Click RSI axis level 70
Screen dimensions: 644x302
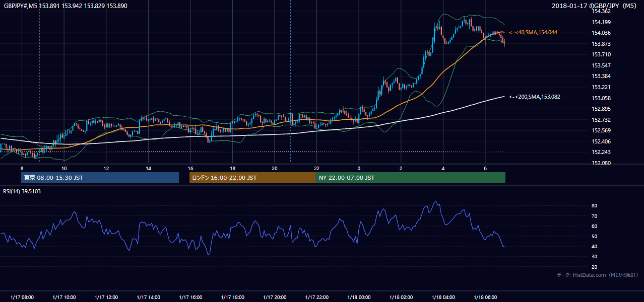tap(595, 216)
